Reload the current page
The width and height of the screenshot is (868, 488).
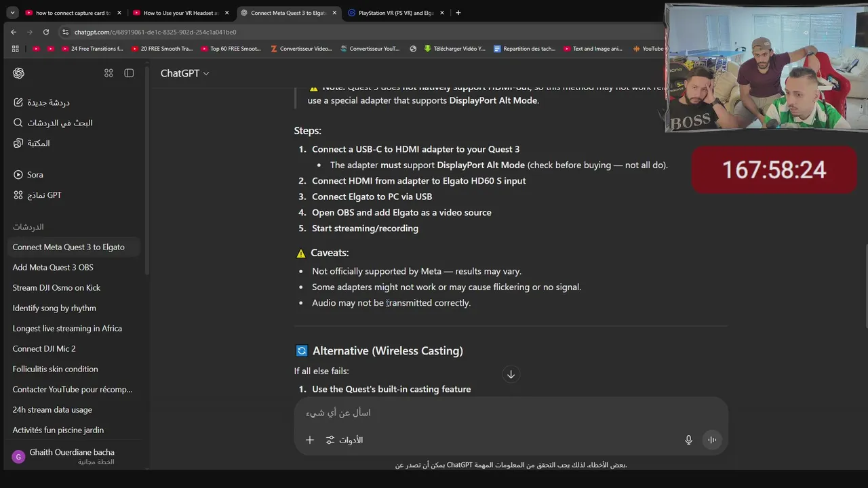coord(46,32)
